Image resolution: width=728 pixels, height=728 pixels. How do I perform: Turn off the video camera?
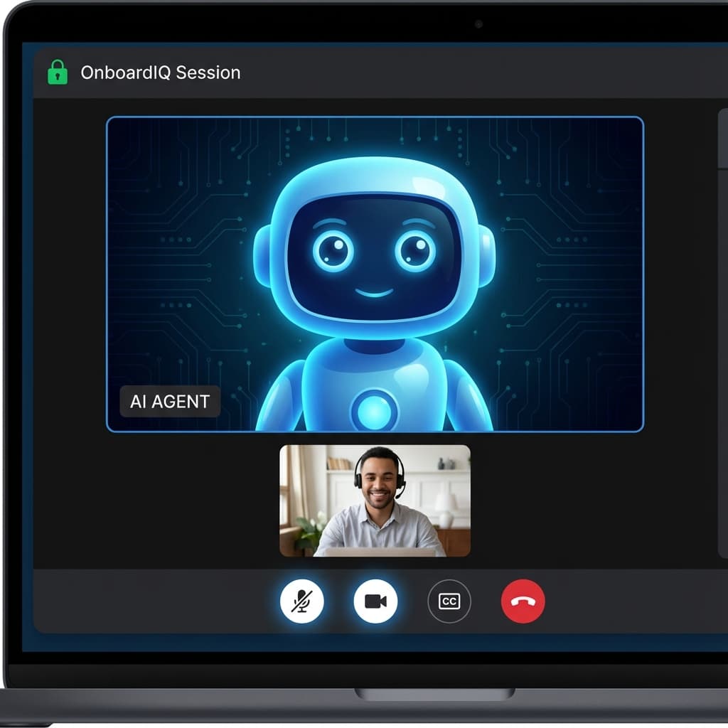(x=375, y=601)
